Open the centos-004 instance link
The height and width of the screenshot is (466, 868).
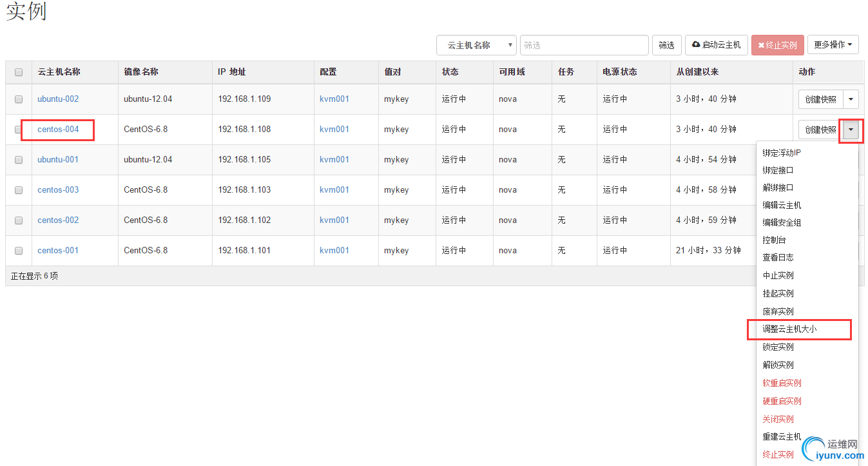coord(58,130)
